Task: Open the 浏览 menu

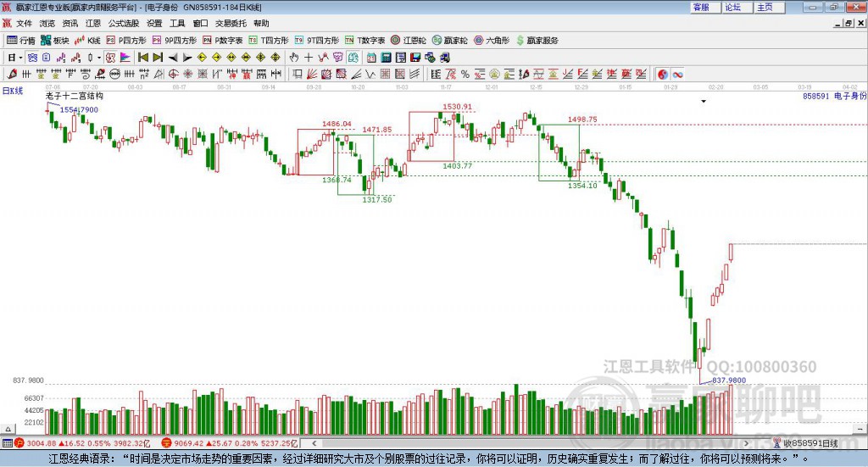Action: click(47, 23)
